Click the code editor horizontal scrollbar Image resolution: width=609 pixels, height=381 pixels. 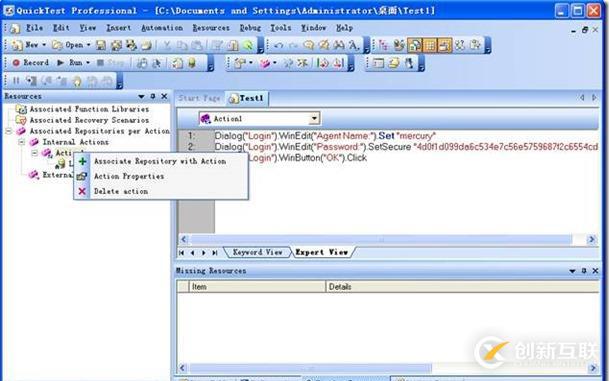pos(381,239)
